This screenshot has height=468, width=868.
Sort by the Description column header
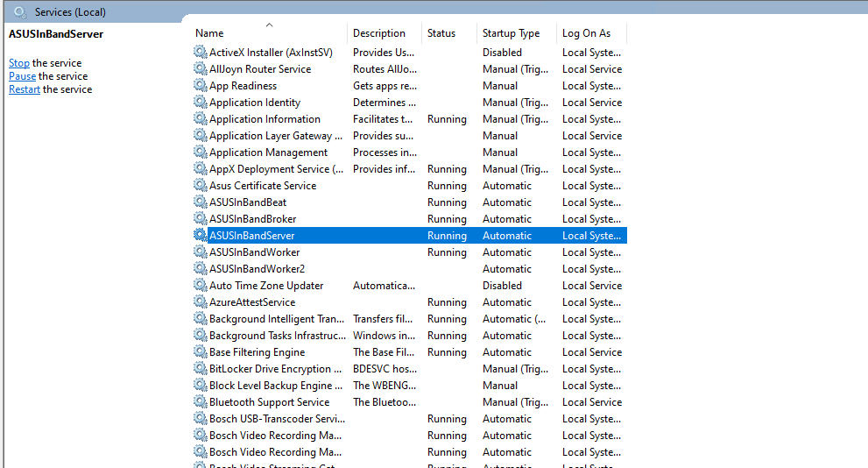coord(385,33)
